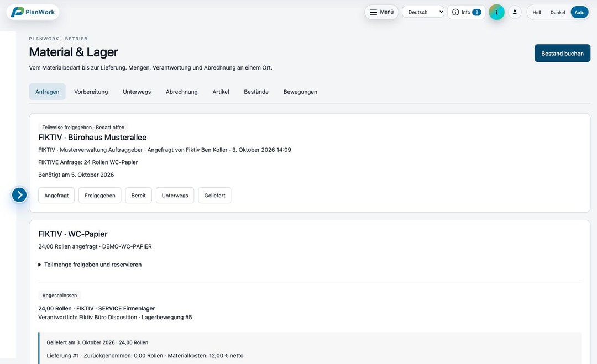
Task: Click the 'Lieferung #1' delivery details line
Action: click(x=145, y=356)
